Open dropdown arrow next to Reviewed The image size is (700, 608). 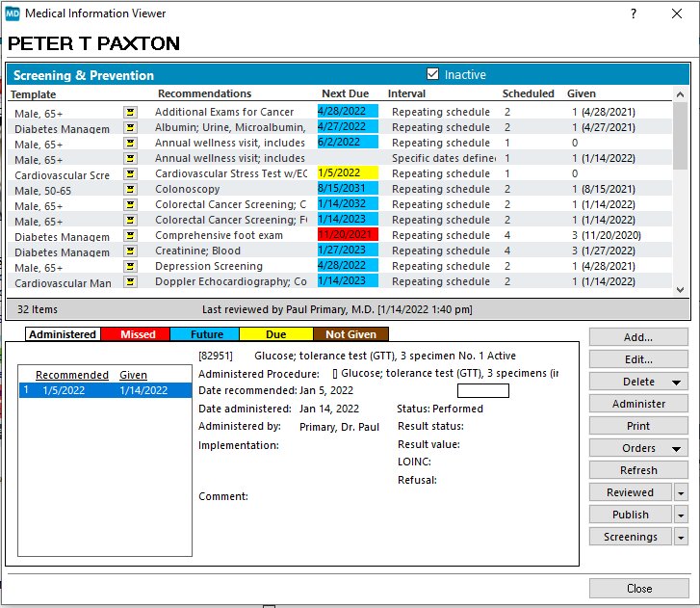click(682, 492)
